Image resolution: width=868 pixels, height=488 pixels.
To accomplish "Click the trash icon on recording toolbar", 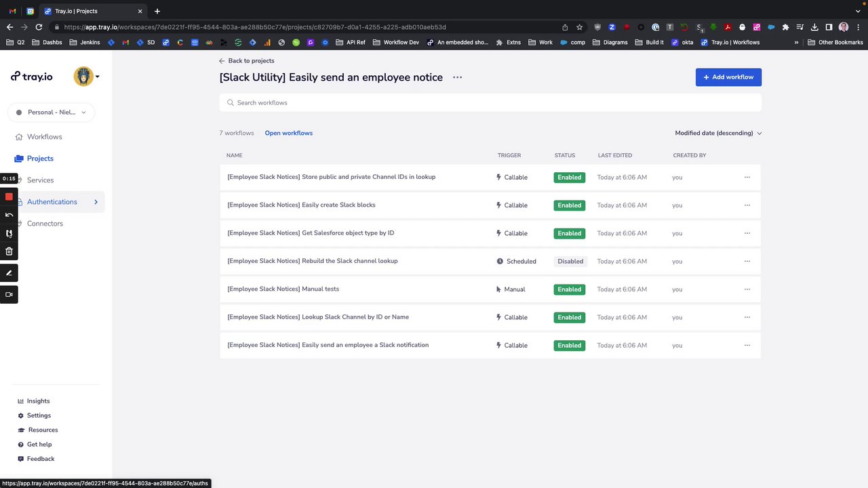I will 9,251.
